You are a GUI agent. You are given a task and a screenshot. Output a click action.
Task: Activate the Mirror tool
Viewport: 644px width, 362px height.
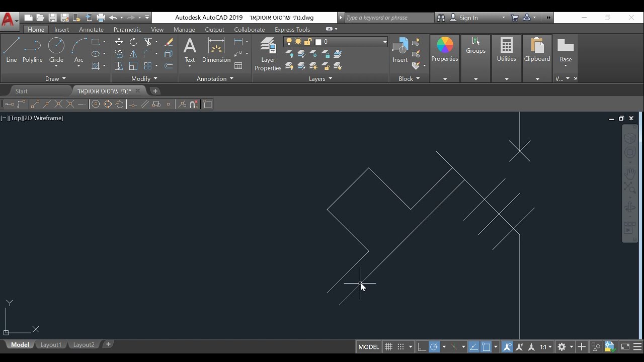pyautogui.click(x=133, y=54)
